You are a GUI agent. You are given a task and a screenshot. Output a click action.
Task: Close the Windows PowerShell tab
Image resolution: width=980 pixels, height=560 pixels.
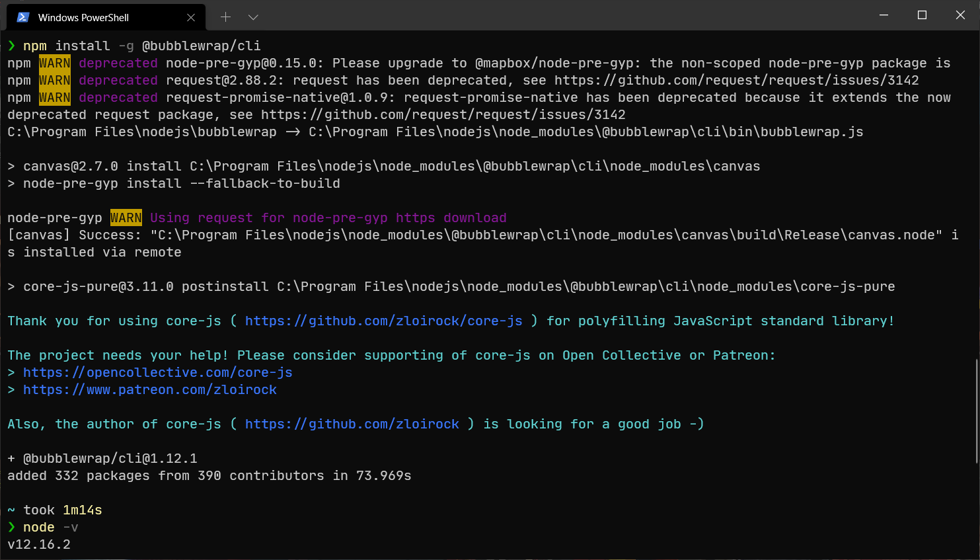(x=191, y=17)
